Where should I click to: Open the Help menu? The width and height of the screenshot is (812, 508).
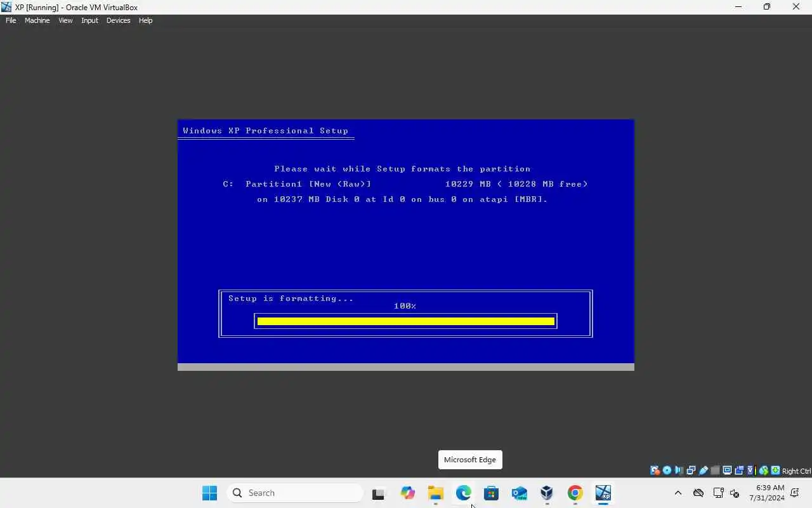click(145, 20)
